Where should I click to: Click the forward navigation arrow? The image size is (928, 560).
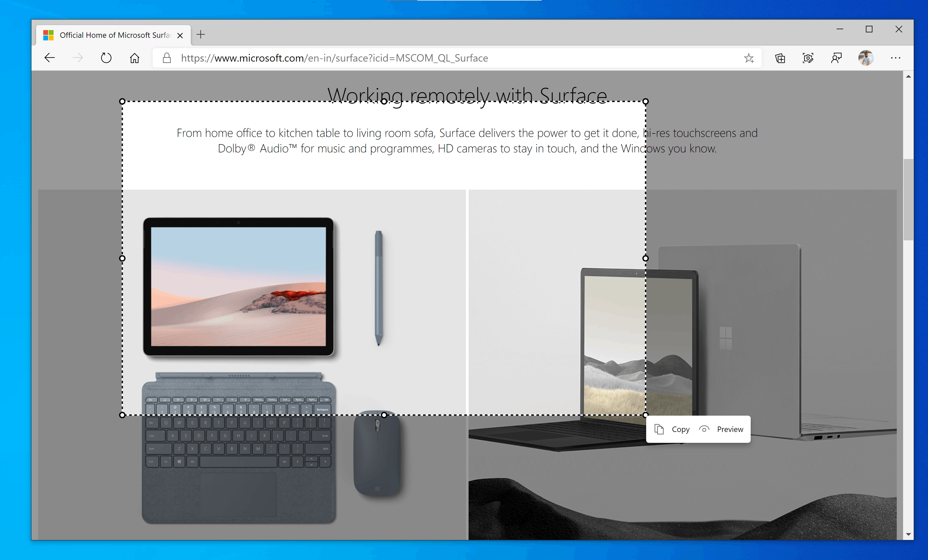coord(78,58)
